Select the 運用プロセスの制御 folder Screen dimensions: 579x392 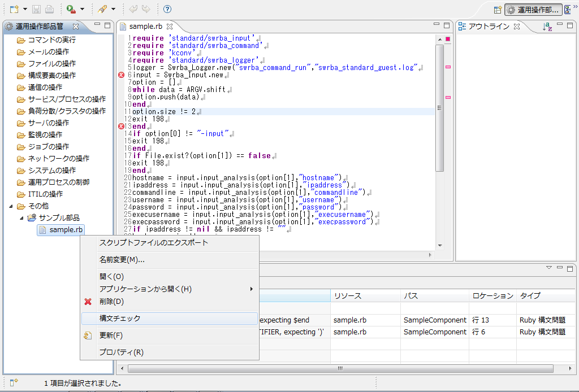53,182
